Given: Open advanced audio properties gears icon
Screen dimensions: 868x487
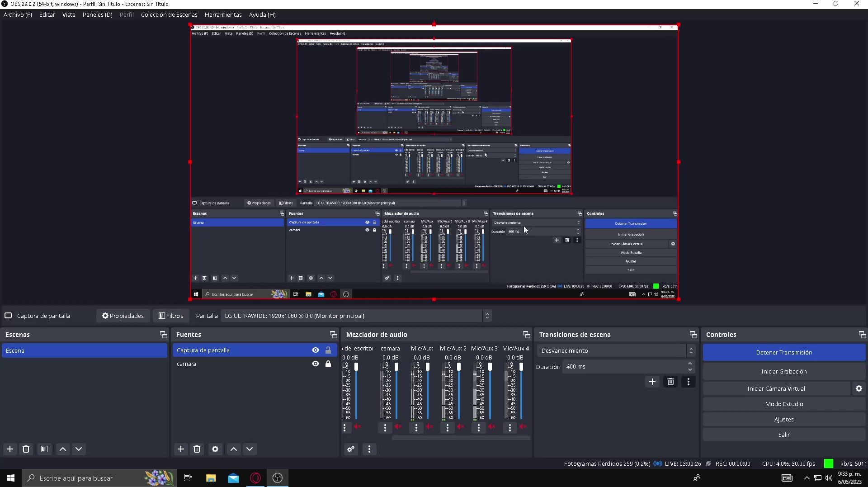Looking at the screenshot, I should [x=351, y=449].
